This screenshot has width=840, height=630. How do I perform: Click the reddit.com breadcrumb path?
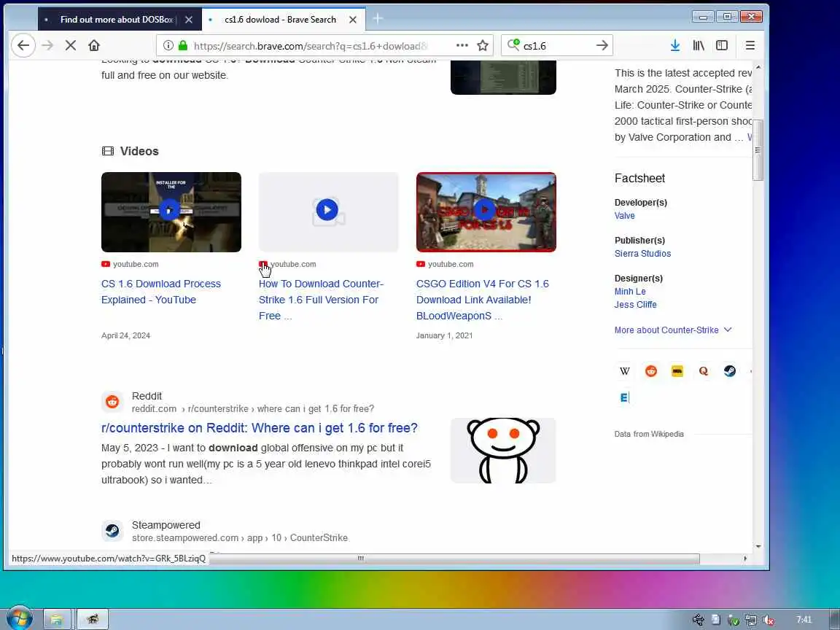[253, 409]
